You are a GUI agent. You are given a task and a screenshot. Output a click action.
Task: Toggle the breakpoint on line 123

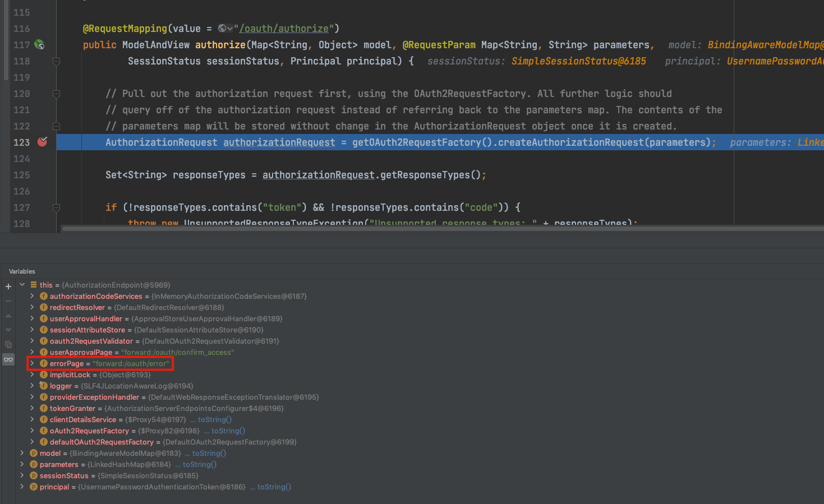(x=42, y=142)
